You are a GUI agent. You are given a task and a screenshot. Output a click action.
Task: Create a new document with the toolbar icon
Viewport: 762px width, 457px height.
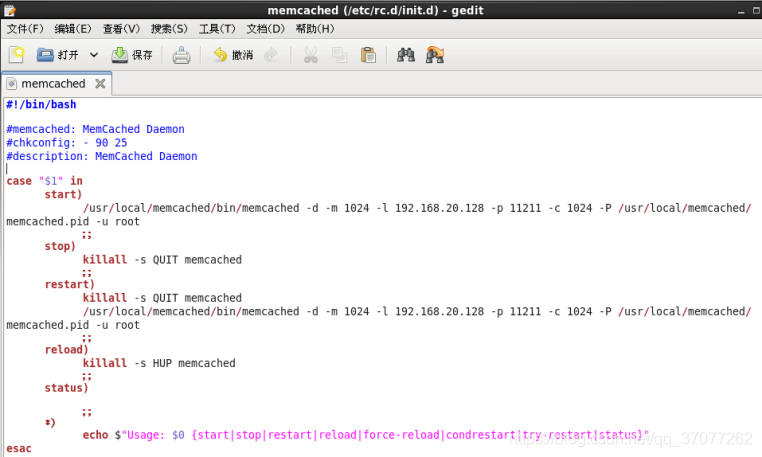pos(16,55)
